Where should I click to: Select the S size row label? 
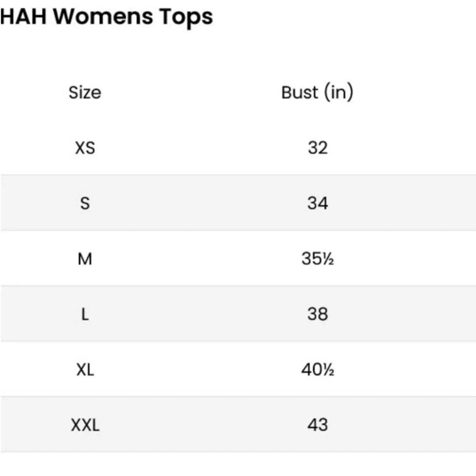click(85, 203)
